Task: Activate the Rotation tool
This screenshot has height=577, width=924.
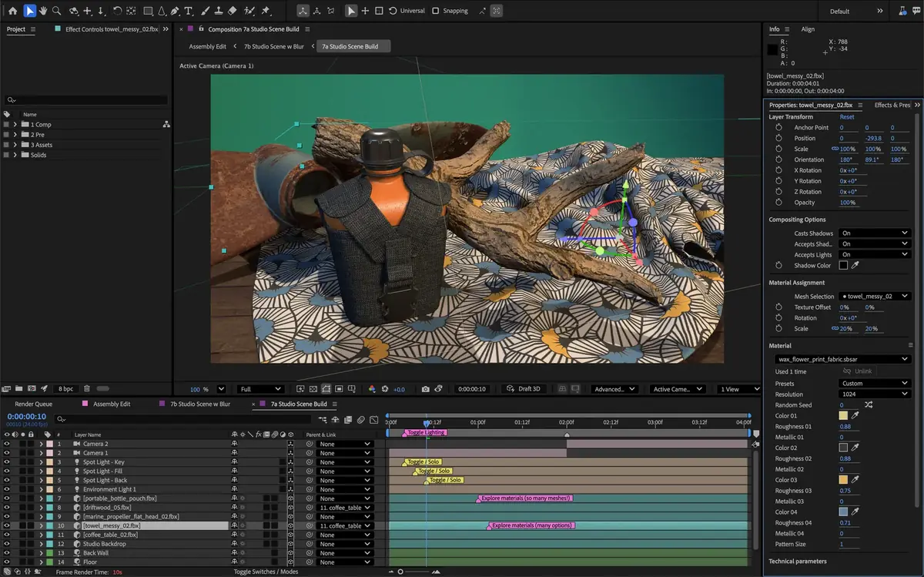Action: 117,10
